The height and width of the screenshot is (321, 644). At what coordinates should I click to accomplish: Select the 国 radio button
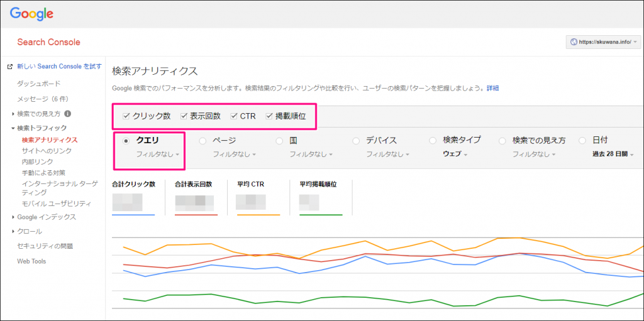click(x=279, y=141)
